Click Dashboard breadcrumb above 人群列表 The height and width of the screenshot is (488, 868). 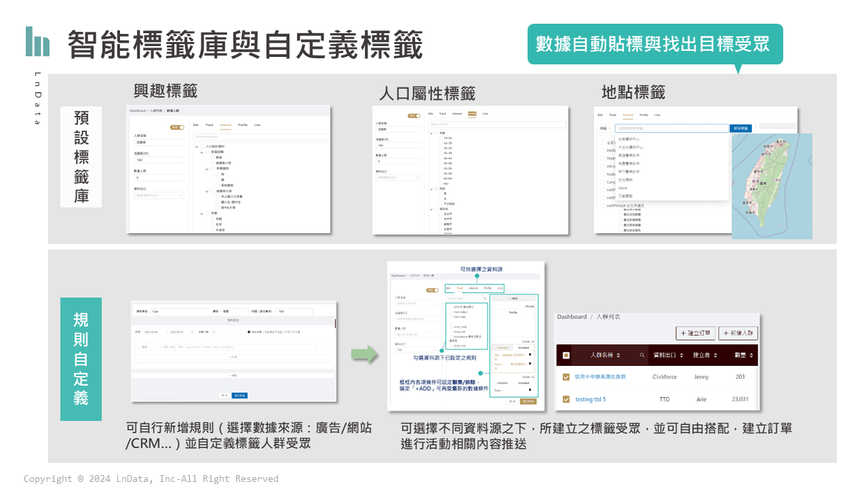pos(573,317)
